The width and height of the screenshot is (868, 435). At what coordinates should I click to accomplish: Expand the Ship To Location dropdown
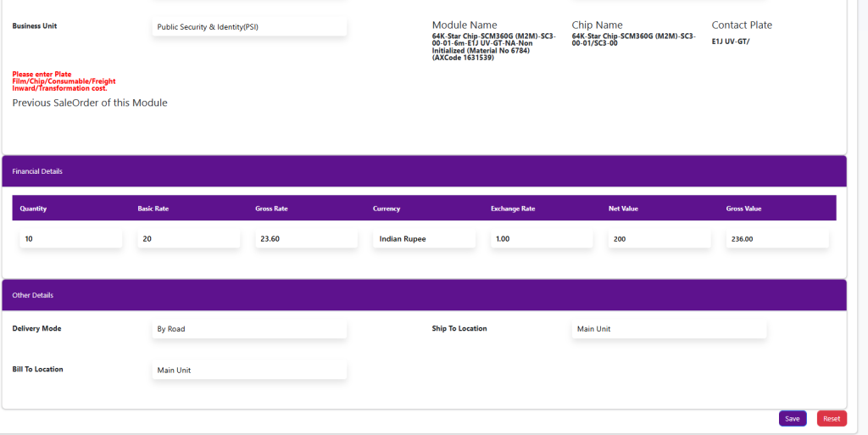[669, 329]
